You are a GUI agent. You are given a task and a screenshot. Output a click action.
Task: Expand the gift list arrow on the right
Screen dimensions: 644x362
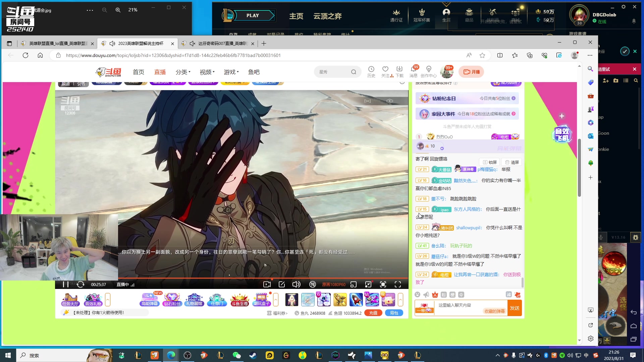(400, 300)
